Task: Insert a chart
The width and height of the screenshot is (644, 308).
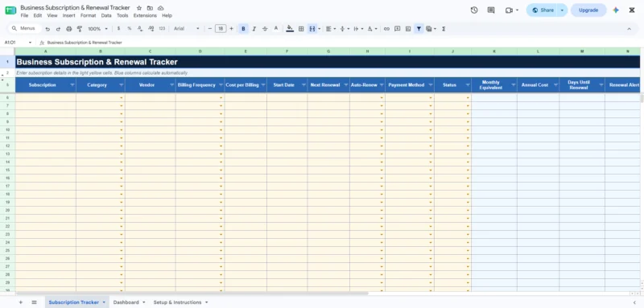Action: (x=408, y=29)
